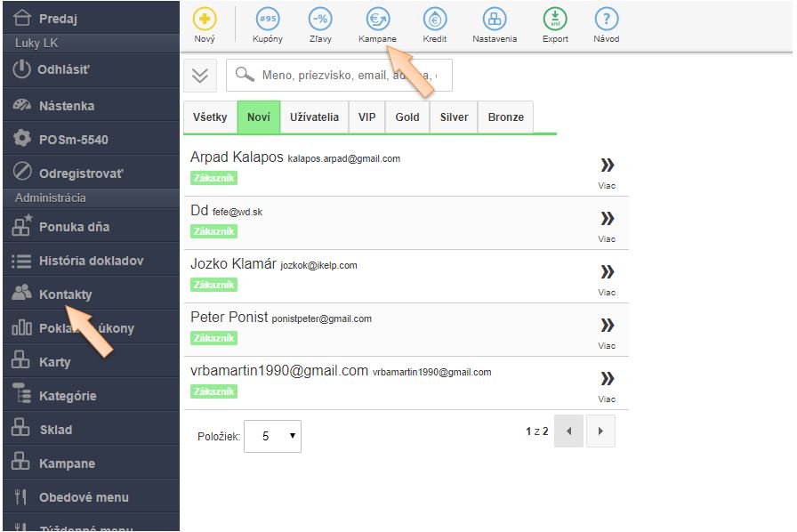Click the yellow Nový plus icon
Viewport: 797px width, 532px height.
[x=204, y=20]
